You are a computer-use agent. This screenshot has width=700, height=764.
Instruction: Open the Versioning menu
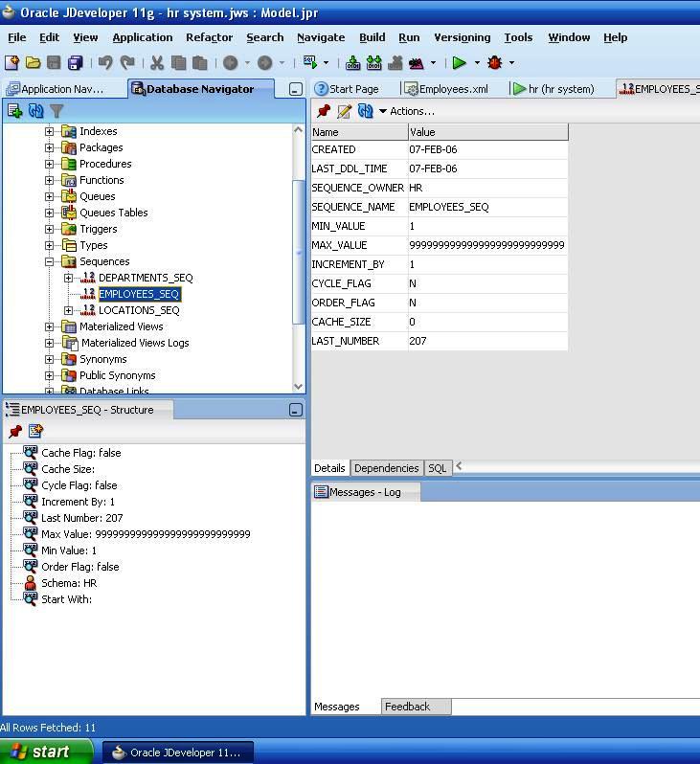462,37
